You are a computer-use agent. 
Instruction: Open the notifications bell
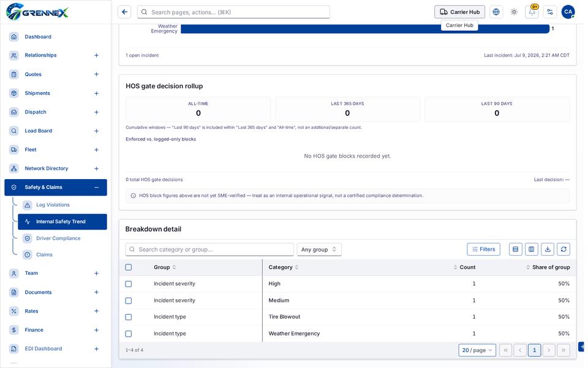click(x=532, y=12)
